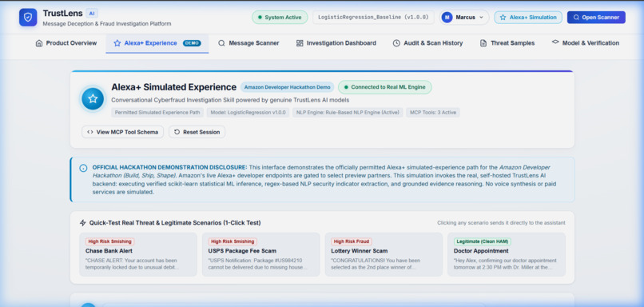644x307 pixels.
Task: Click the refresh icon in Reset Session button
Action: tap(177, 132)
